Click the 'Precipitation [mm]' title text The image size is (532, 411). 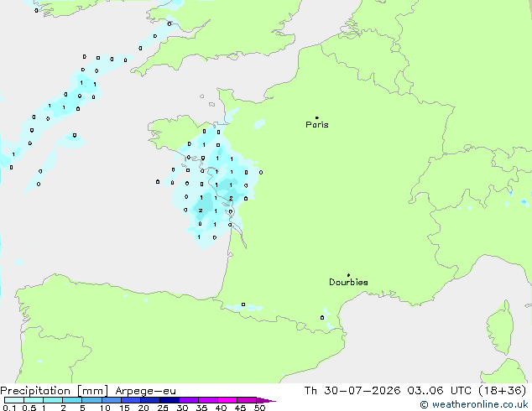(55, 391)
